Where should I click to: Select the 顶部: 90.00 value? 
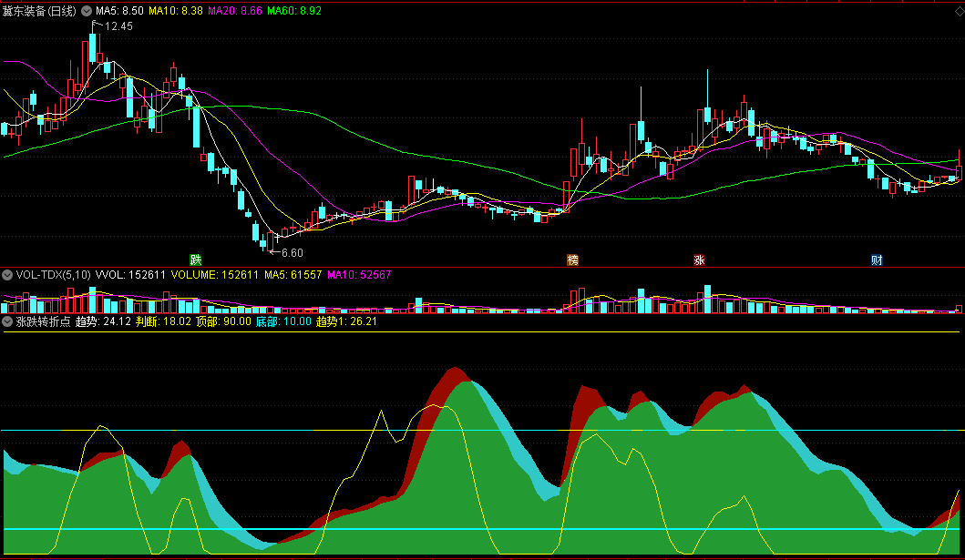[x=224, y=321]
